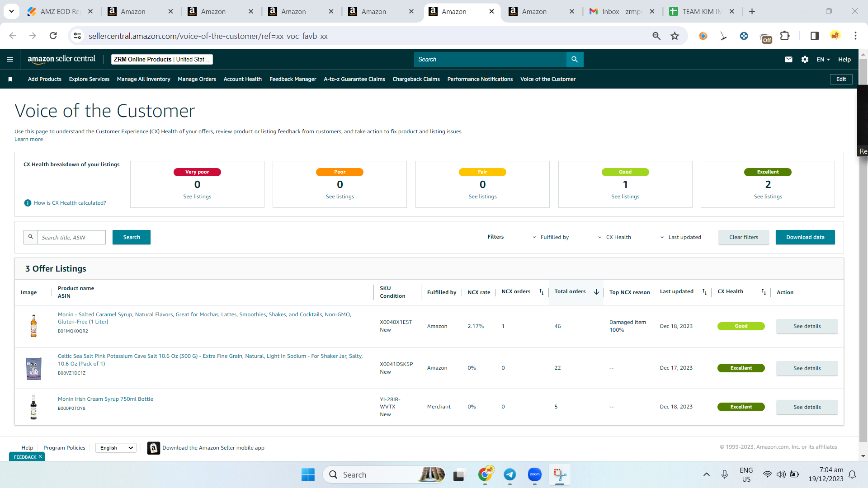Open Chrome from the taskbar

[485, 474]
